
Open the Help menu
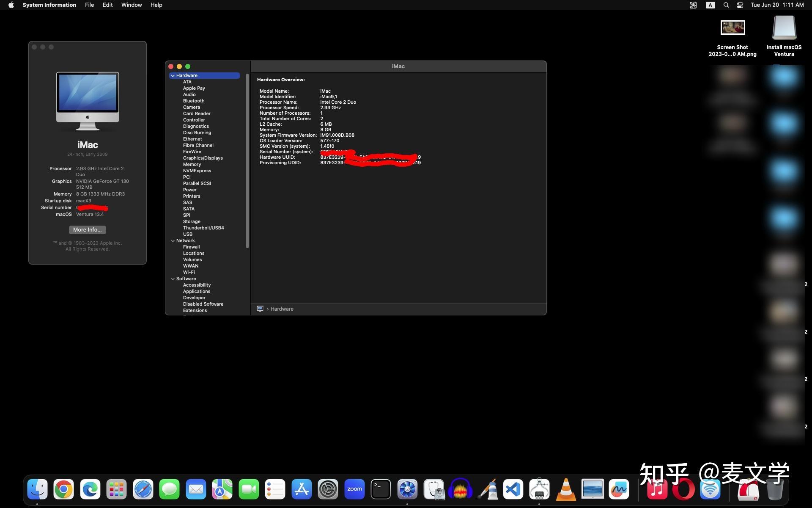tap(156, 5)
